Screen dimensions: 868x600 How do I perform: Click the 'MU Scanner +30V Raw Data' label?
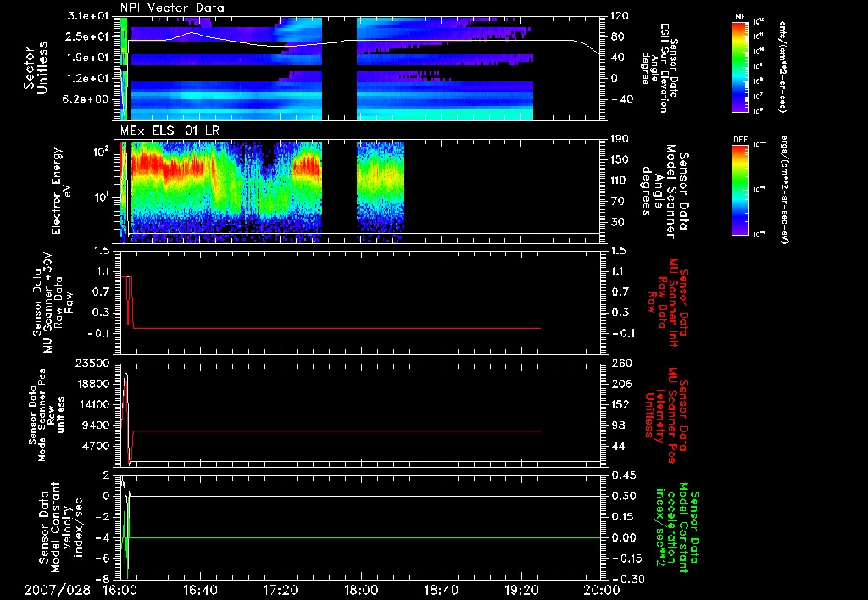click(x=53, y=302)
